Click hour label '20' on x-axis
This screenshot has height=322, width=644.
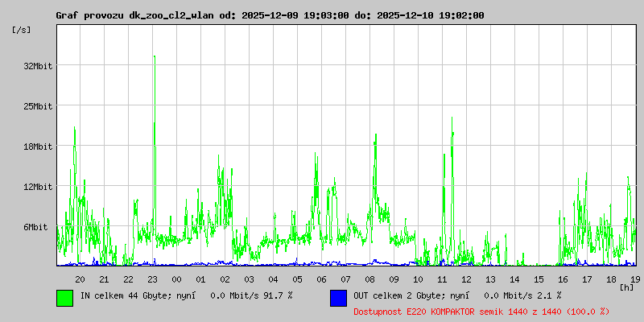point(80,279)
